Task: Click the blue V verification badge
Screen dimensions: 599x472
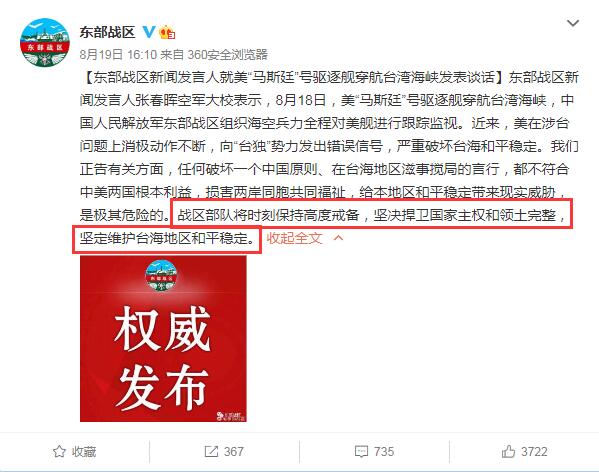Action: point(149,32)
